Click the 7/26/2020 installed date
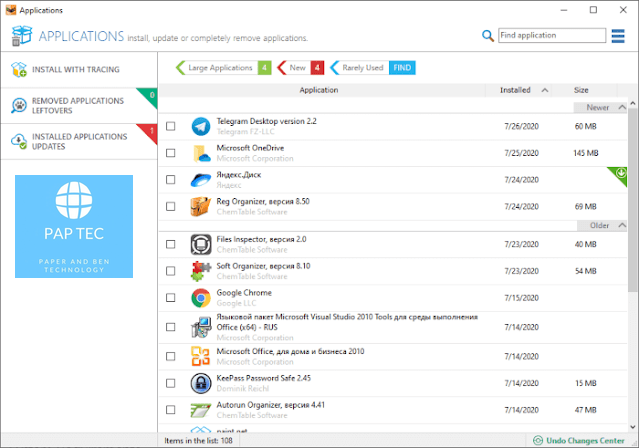Image resolution: width=639 pixels, height=448 pixels. (521, 126)
